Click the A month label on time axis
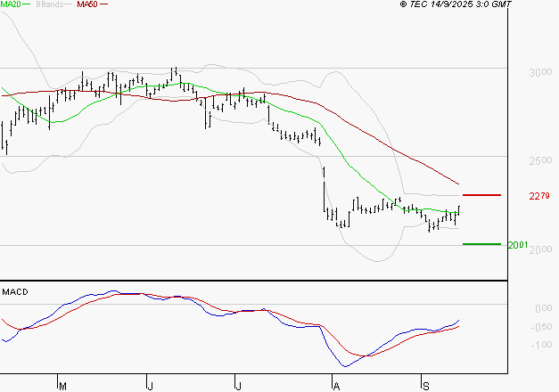This screenshot has height=392, width=559. 336,387
